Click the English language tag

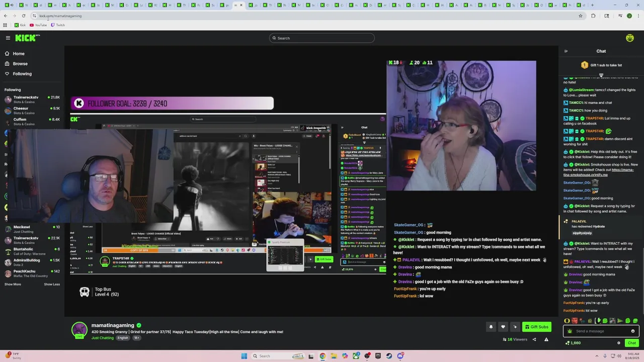[123, 338]
